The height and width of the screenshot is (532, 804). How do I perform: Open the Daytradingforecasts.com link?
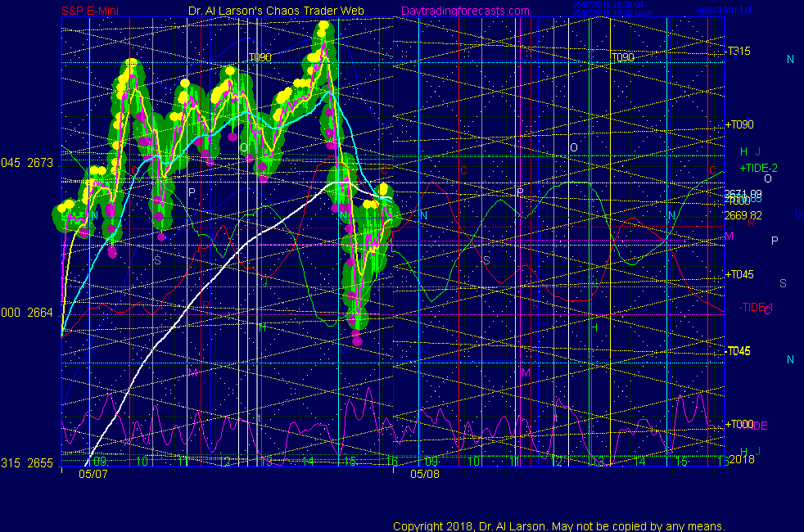[464, 11]
